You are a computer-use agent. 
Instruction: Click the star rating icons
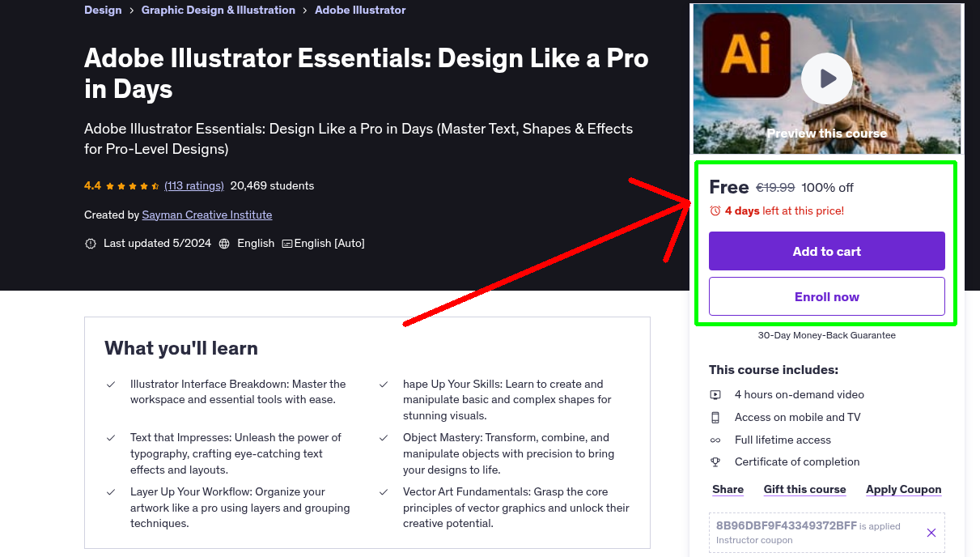[x=133, y=185]
